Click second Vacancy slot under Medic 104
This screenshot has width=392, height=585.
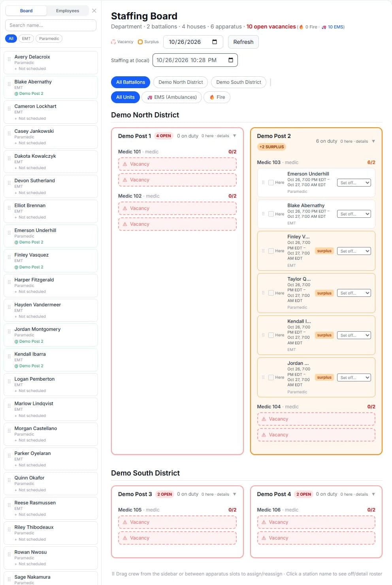point(316,435)
